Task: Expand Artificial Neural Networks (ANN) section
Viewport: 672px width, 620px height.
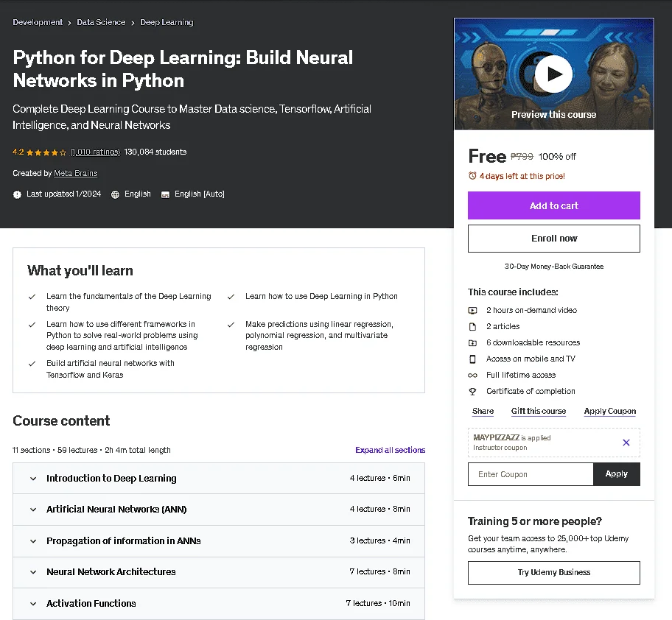Action: coord(219,510)
